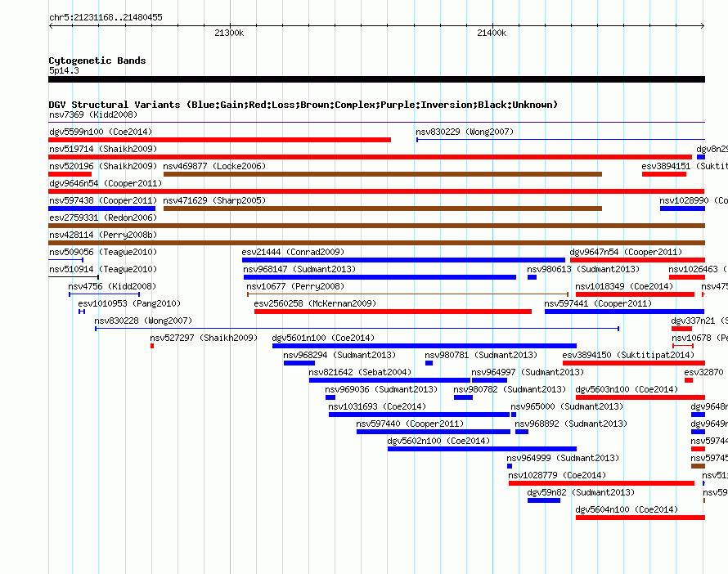The image size is (728, 574).
Task: Select dgv5601n100 (Coe2014) label
Action: [x=323, y=338]
